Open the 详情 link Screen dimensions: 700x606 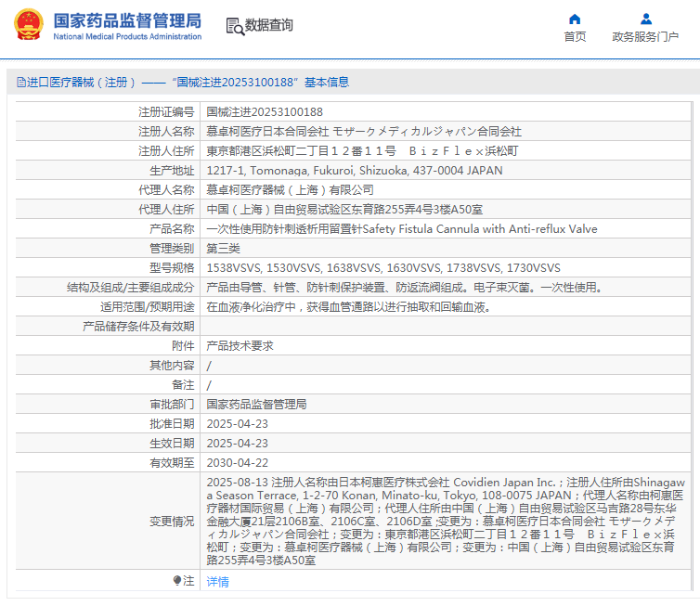pos(217,582)
